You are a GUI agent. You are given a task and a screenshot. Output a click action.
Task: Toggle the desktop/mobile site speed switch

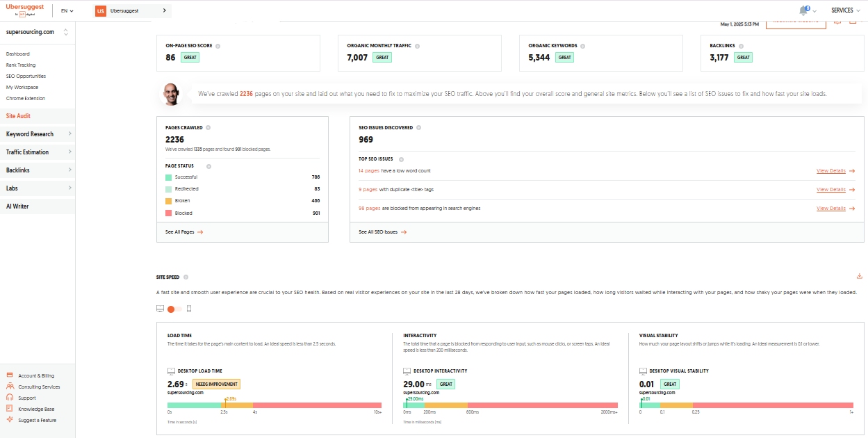[174, 309]
